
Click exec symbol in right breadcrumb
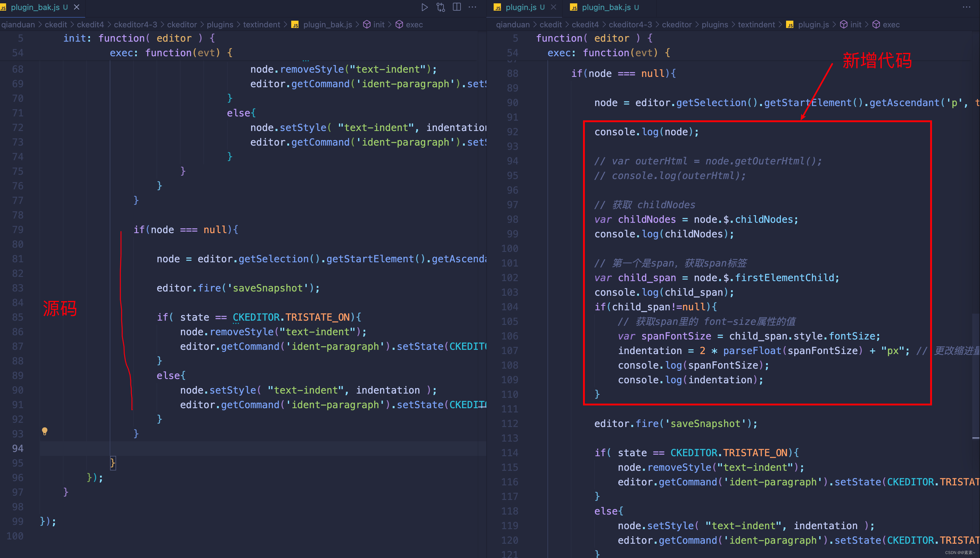click(891, 25)
